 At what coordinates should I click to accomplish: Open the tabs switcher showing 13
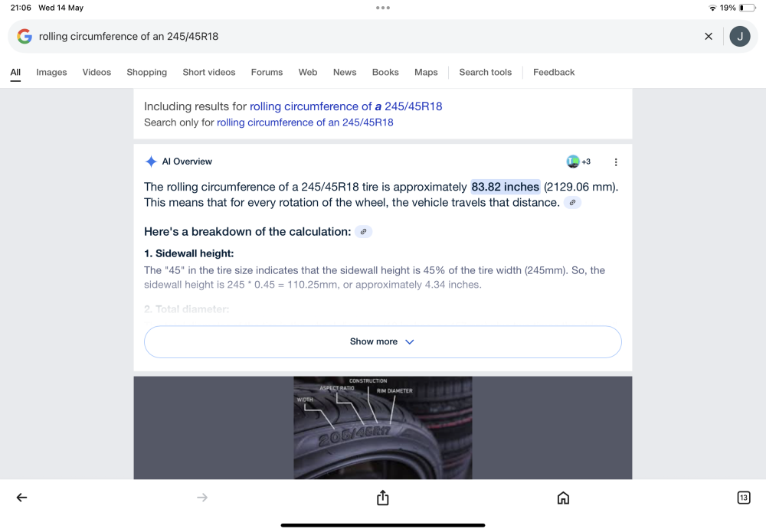click(x=744, y=498)
